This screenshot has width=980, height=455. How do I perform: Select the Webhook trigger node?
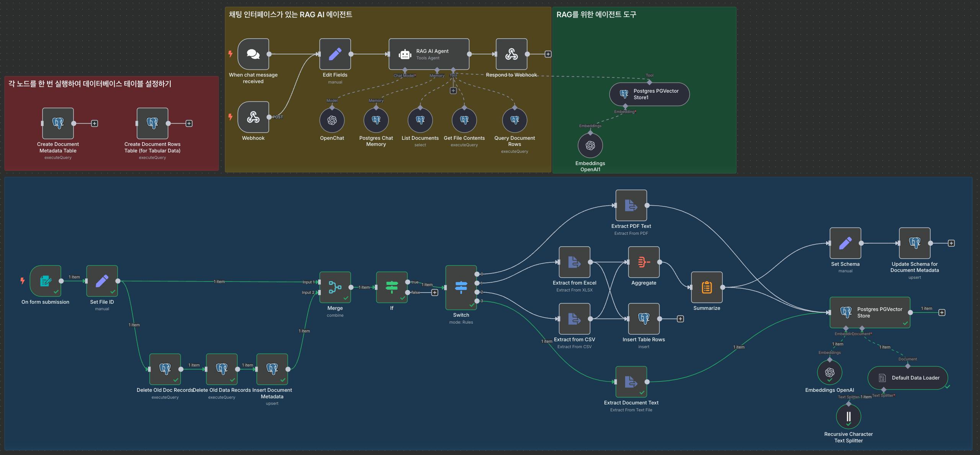tap(253, 117)
